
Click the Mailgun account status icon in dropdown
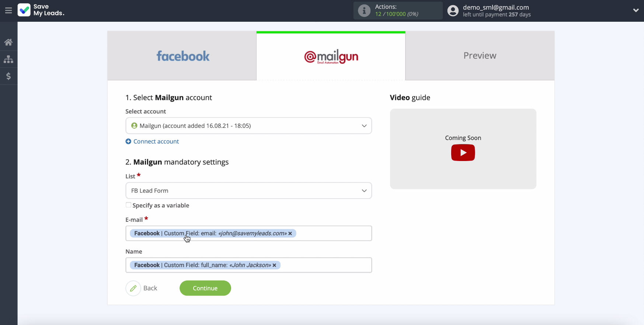135,126
